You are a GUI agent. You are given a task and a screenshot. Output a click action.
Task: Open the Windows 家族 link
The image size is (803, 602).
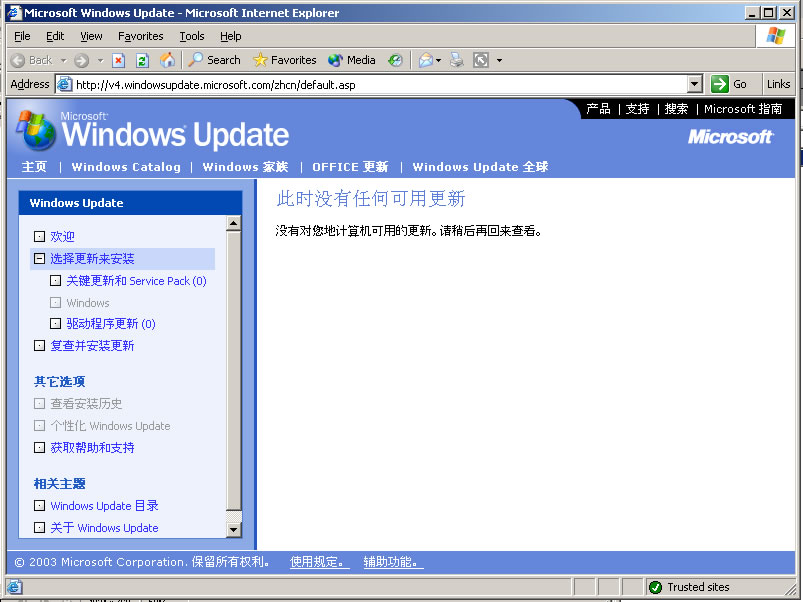point(245,167)
